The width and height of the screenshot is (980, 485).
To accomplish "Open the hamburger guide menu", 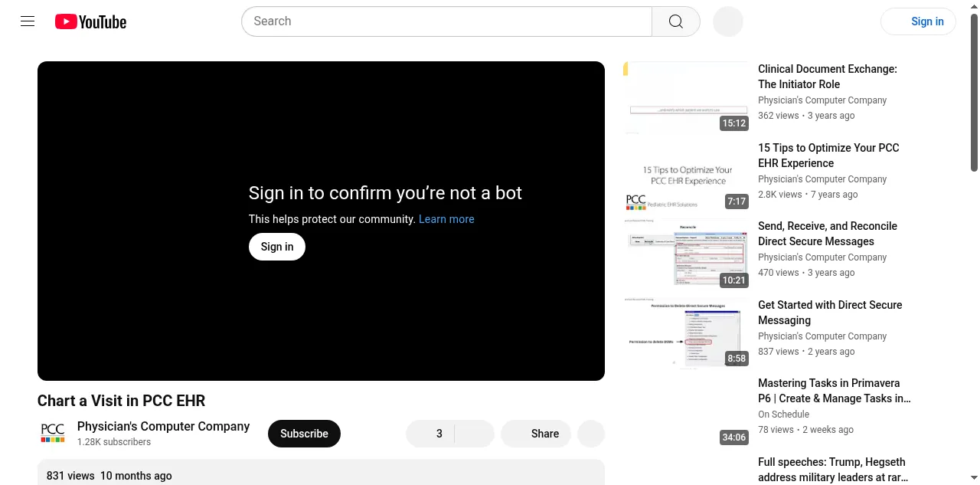I will click(28, 21).
